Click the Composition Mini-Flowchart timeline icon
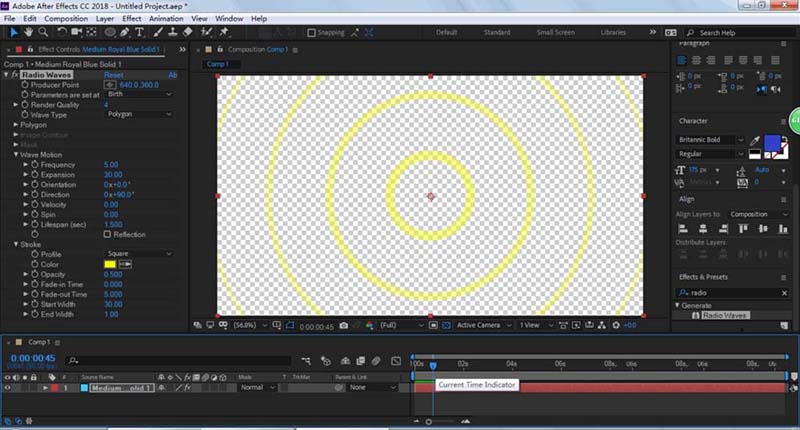This screenshot has width=800, height=430. pyautogui.click(x=306, y=361)
